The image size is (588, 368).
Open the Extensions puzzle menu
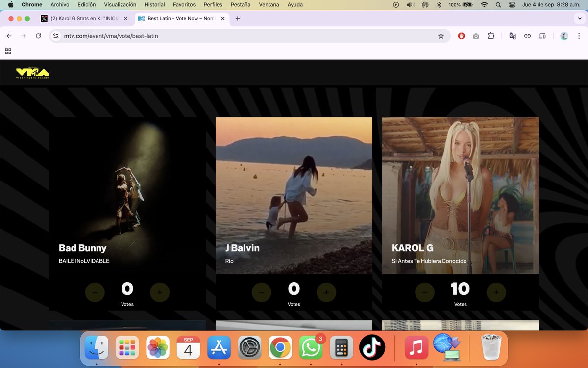coord(491,36)
